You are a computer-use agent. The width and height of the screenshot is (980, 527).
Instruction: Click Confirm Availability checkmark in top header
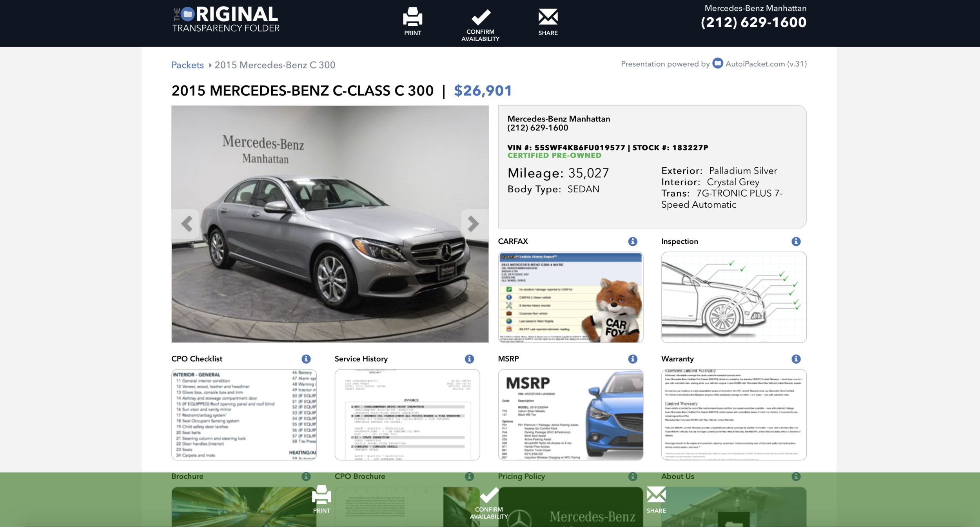pyautogui.click(x=481, y=17)
